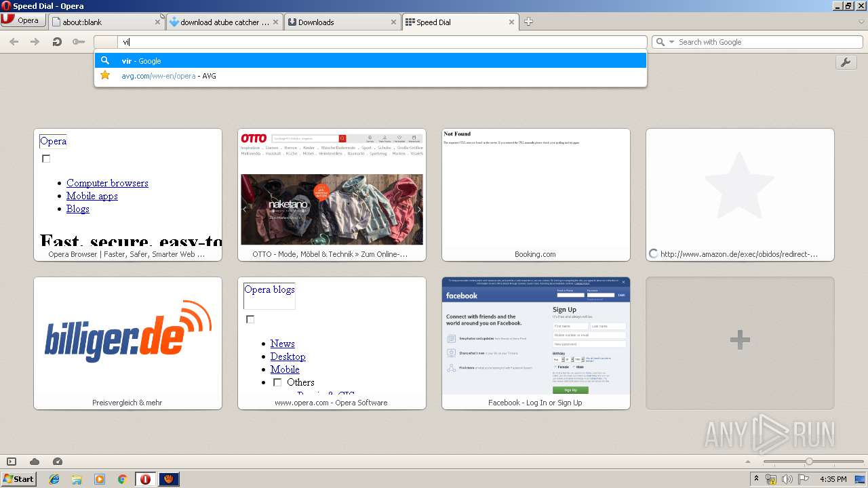The height and width of the screenshot is (488, 868).
Task: Open the Opera Browser speed dial thumbnail
Action: point(127,195)
